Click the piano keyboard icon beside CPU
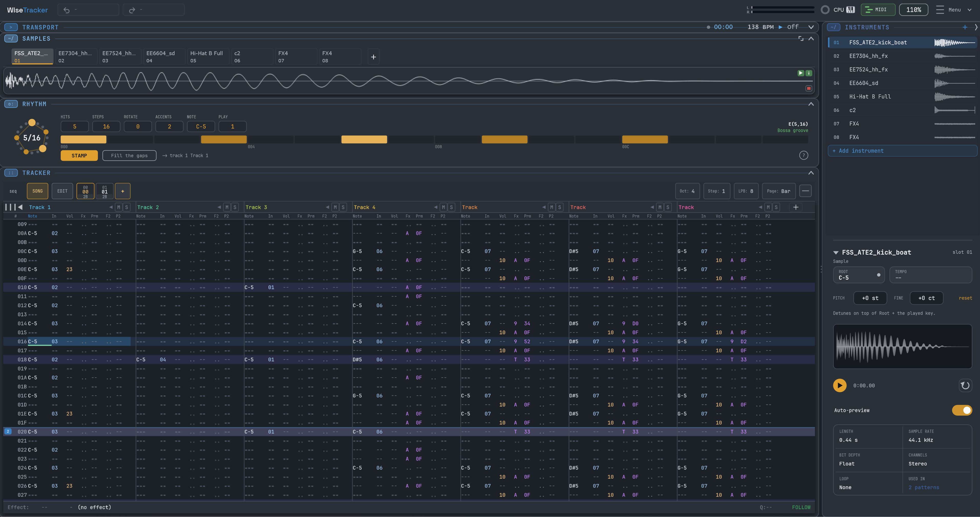 pos(850,10)
